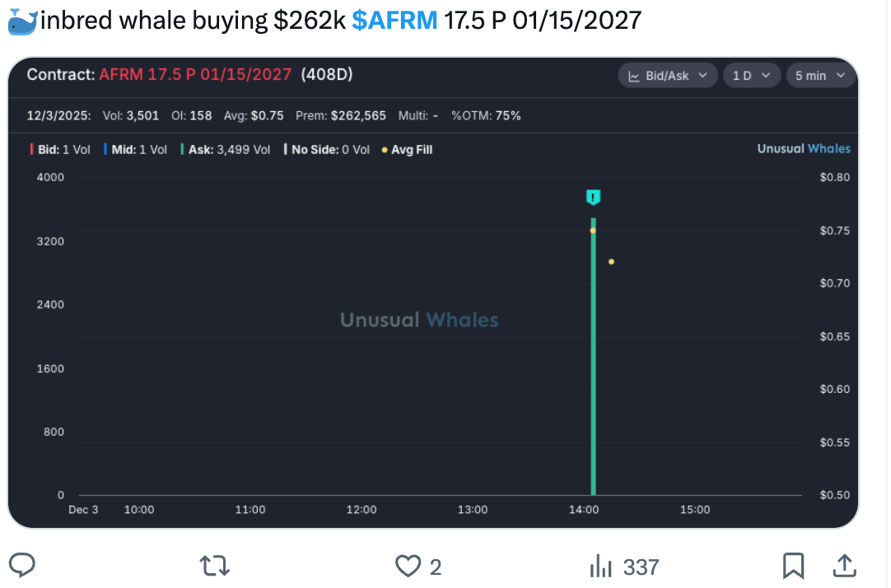Viewport: 891px width, 588px height.
Task: Open the $AFRM cashtag link
Action: coord(394,21)
